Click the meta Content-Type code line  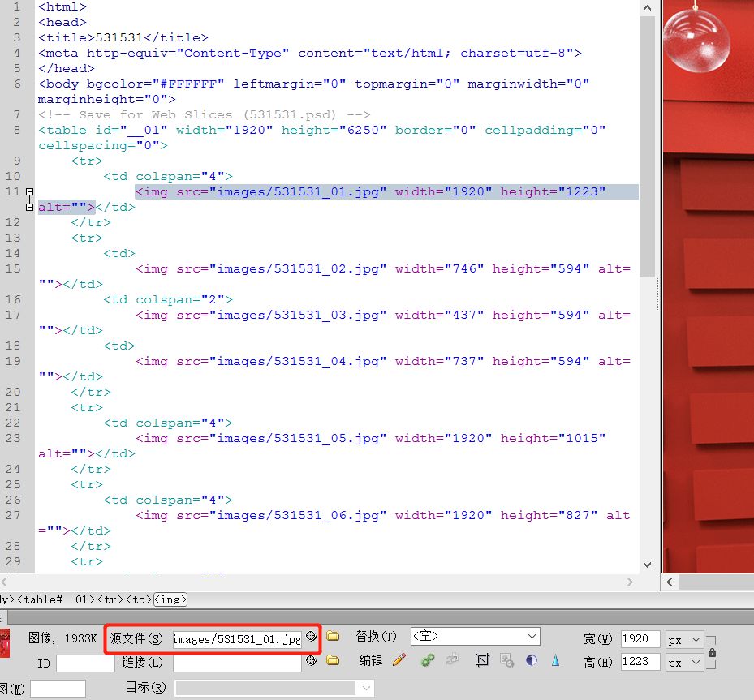tap(310, 53)
